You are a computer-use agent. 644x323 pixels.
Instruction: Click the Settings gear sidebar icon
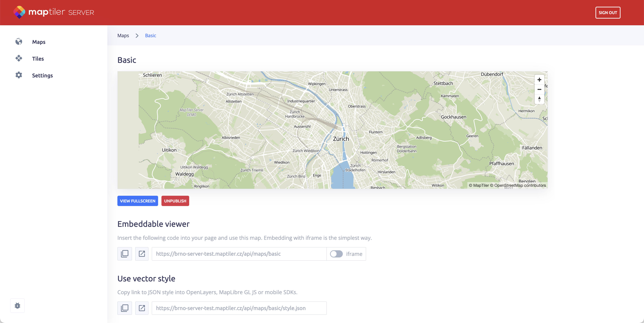click(19, 75)
